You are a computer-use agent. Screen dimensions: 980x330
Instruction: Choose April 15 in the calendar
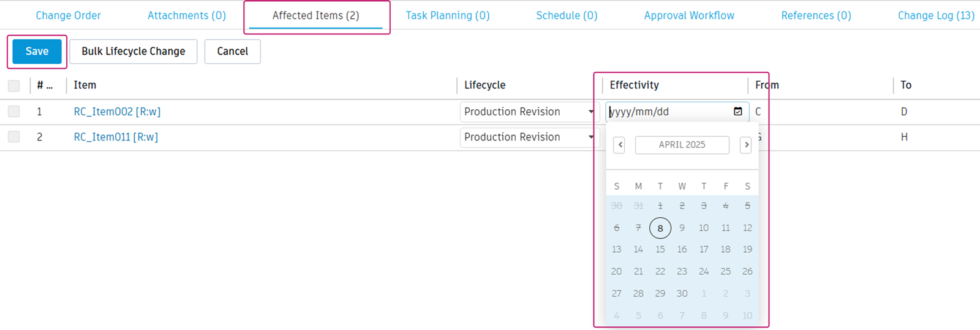(x=660, y=250)
